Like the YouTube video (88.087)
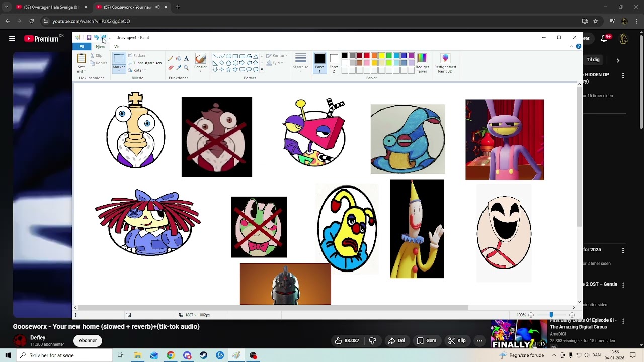 pyautogui.click(x=347, y=341)
